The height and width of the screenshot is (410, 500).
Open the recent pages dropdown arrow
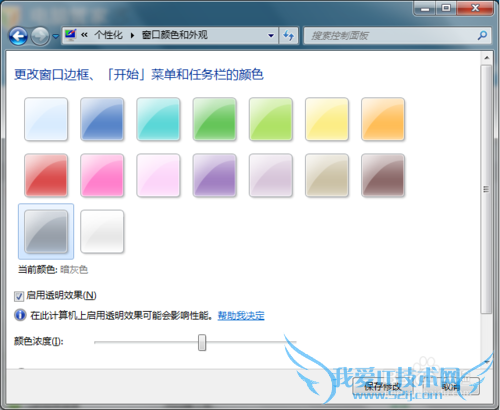(x=56, y=36)
